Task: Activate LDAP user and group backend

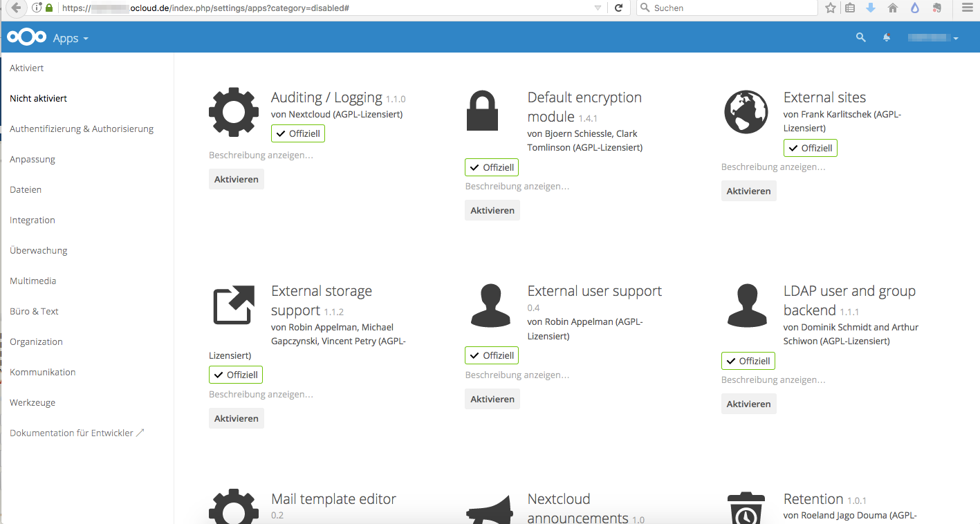Action: [749, 404]
